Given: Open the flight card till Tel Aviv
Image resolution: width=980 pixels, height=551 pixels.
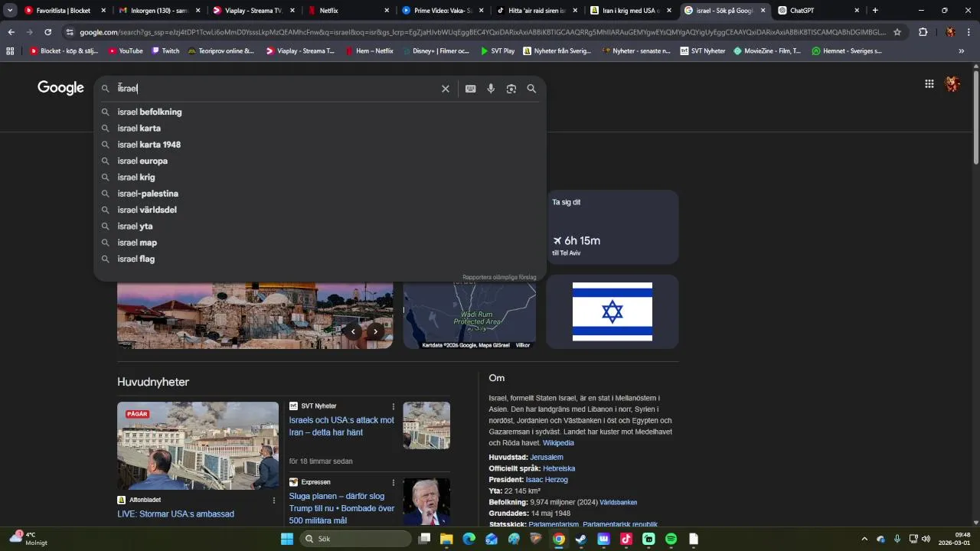Looking at the screenshot, I should tap(612, 227).
